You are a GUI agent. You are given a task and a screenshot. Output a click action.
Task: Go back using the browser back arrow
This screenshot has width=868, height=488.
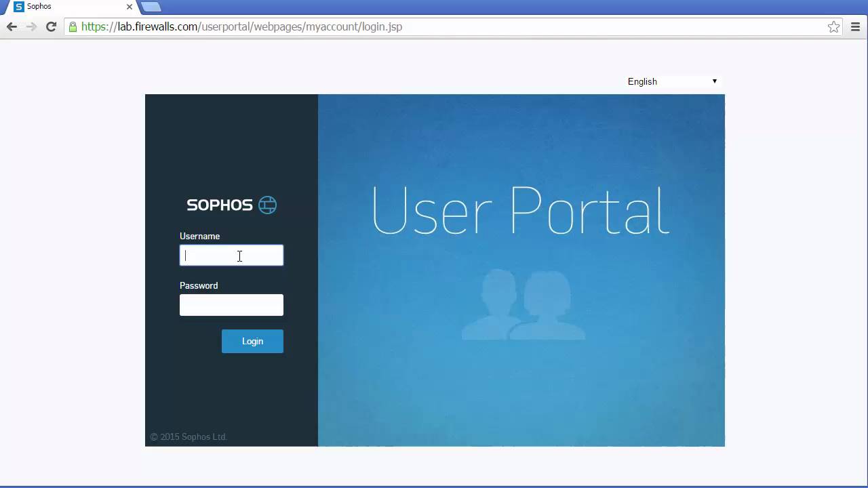pyautogui.click(x=12, y=26)
